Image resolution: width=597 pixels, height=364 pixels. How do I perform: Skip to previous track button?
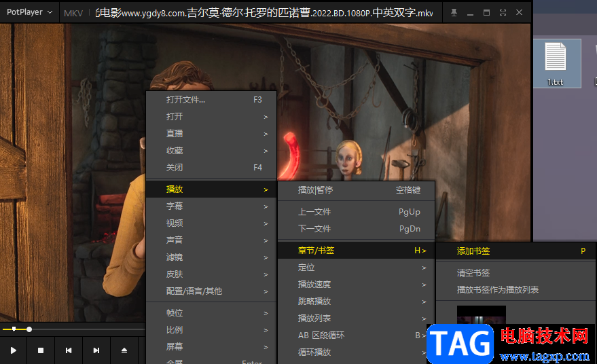point(69,350)
